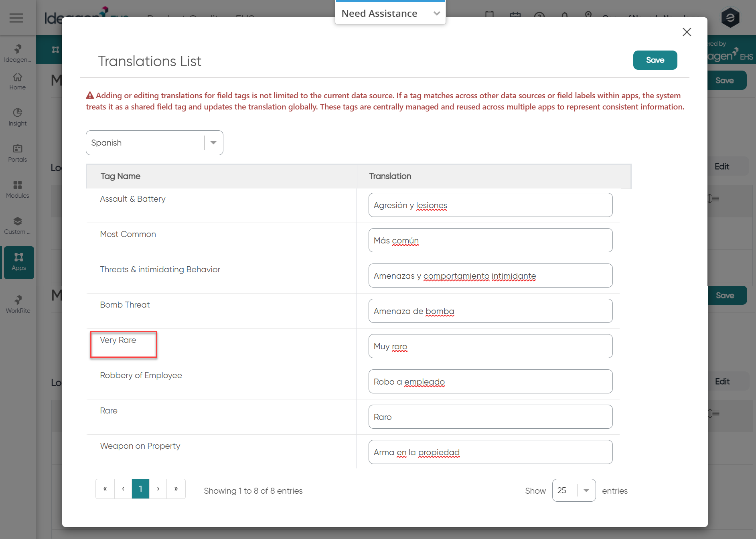The width and height of the screenshot is (756, 539).
Task: Edit the Más común translation field
Action: pyautogui.click(x=490, y=240)
